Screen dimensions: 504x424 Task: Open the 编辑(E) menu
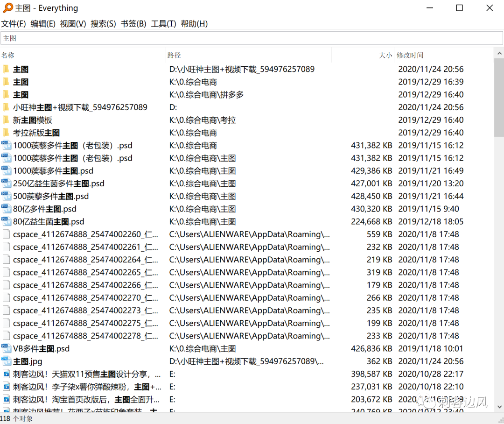[x=43, y=24]
